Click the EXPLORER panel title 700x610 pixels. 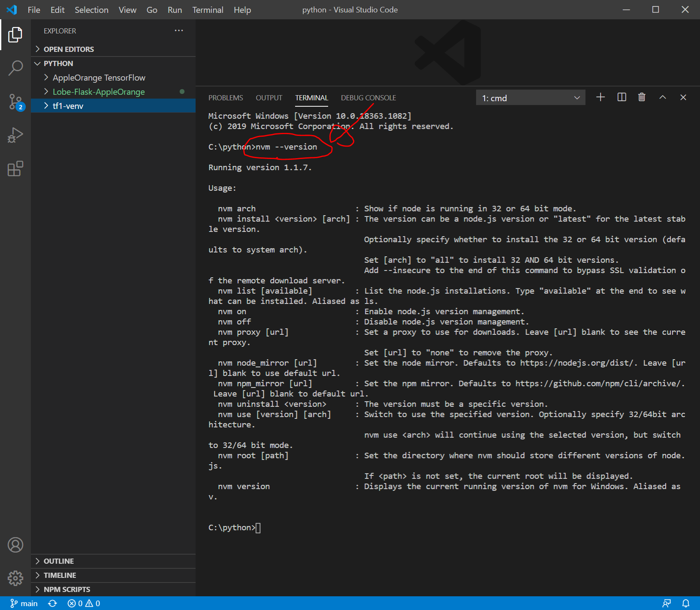click(x=60, y=31)
